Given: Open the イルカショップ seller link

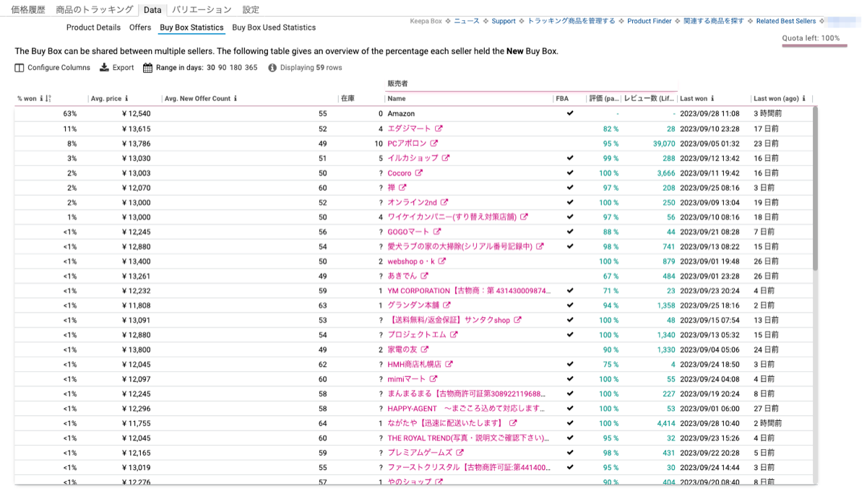Looking at the screenshot, I should [x=413, y=158].
